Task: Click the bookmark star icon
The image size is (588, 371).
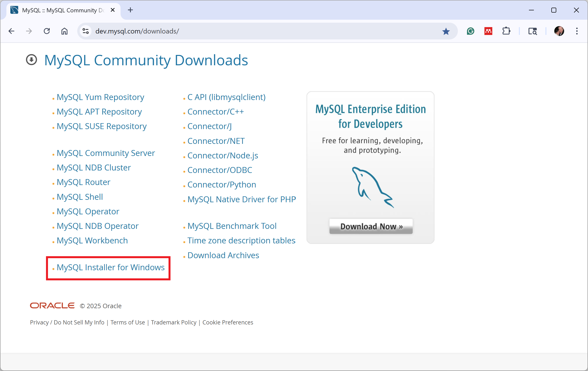Action: coord(446,31)
